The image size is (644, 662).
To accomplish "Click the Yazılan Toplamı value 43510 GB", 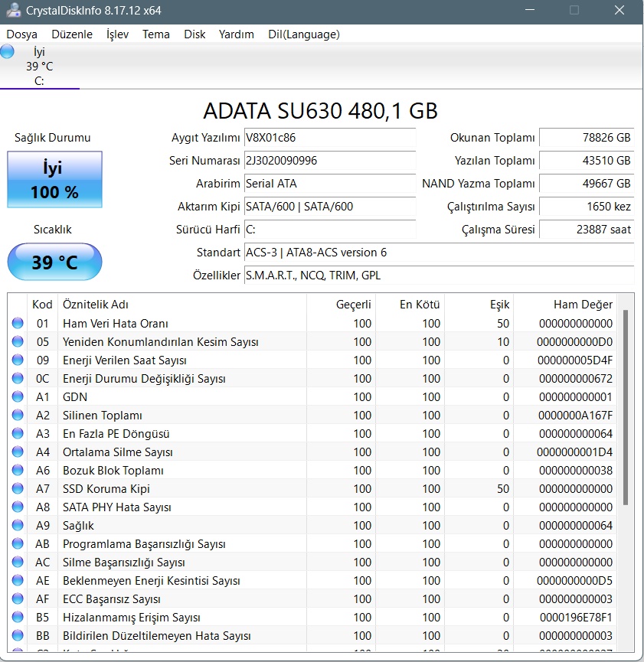I will click(587, 161).
